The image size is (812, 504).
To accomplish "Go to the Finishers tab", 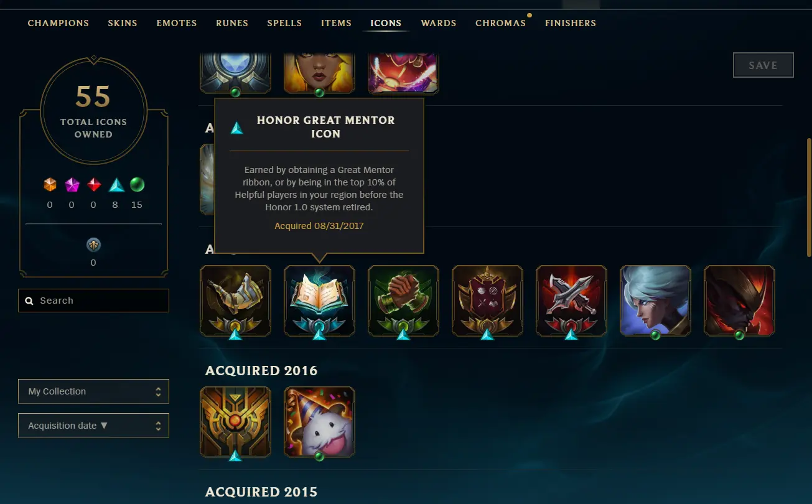I will click(571, 23).
